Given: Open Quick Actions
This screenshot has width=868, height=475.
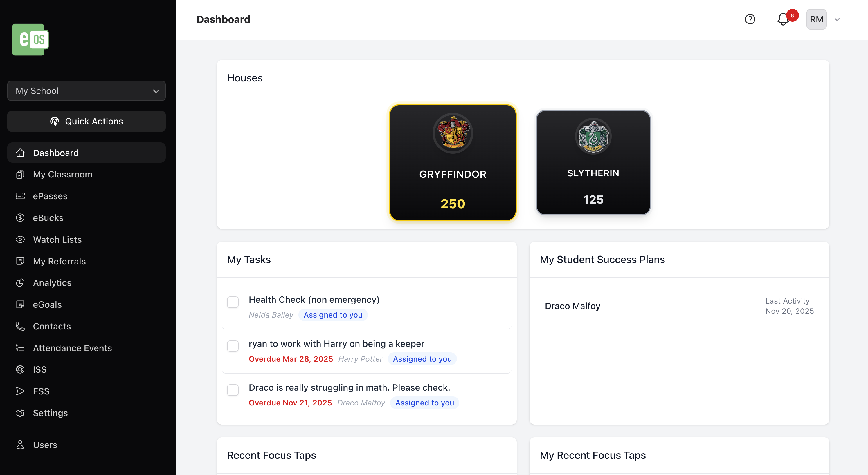Looking at the screenshot, I should (86, 121).
